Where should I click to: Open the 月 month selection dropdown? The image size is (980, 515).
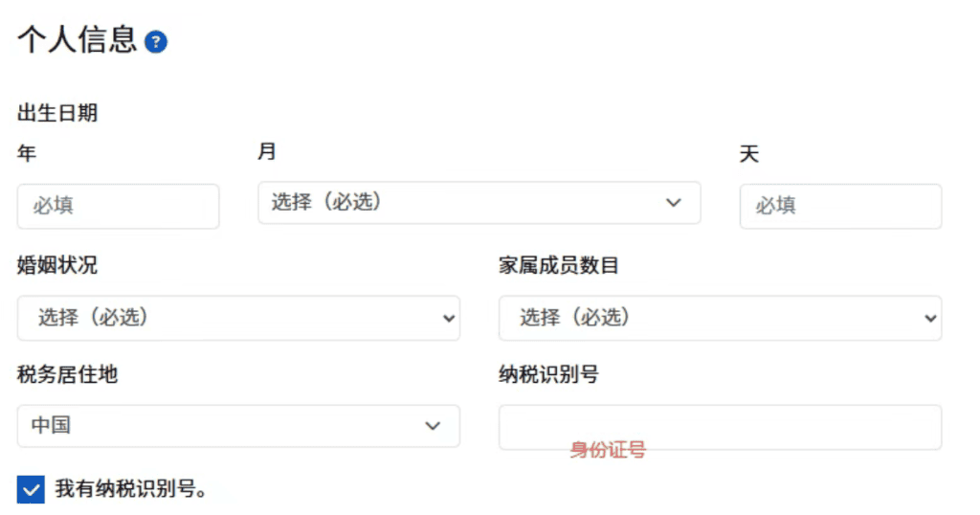point(479,203)
